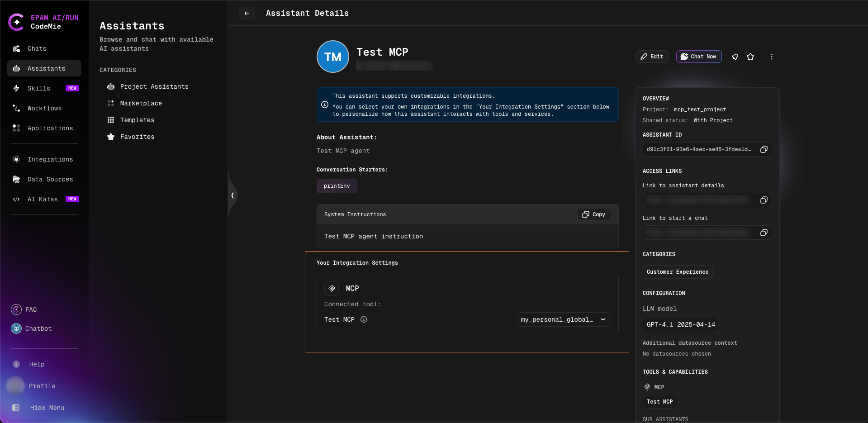Screen dimensions: 868x423
Task: Open the Chatbot assistant icon
Action: pos(16,328)
